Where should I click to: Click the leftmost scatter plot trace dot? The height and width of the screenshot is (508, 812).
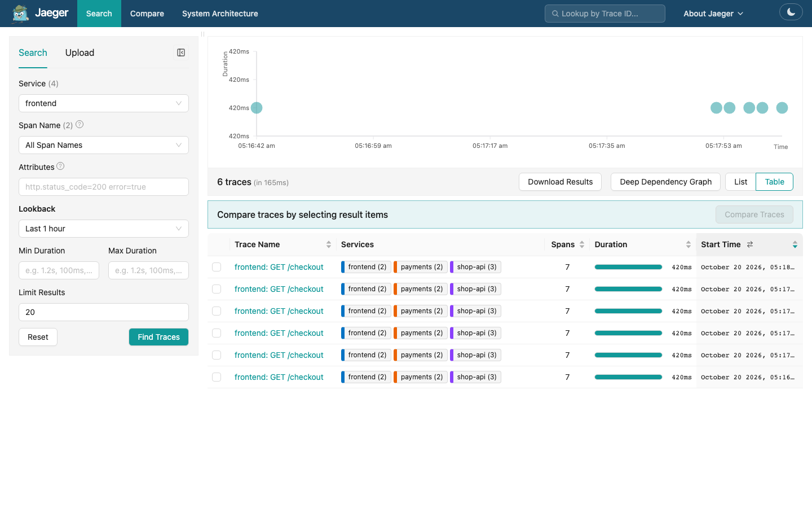257,108
